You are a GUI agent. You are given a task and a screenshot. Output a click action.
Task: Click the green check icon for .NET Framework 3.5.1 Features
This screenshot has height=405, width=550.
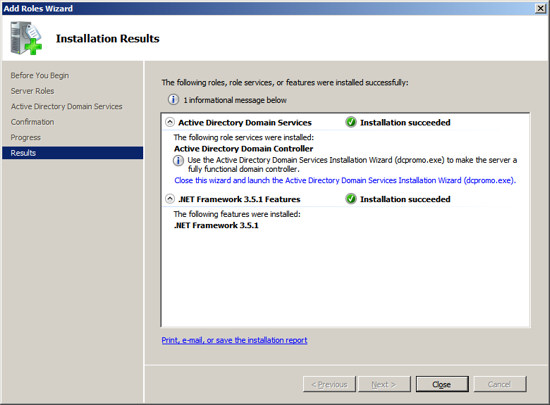350,199
